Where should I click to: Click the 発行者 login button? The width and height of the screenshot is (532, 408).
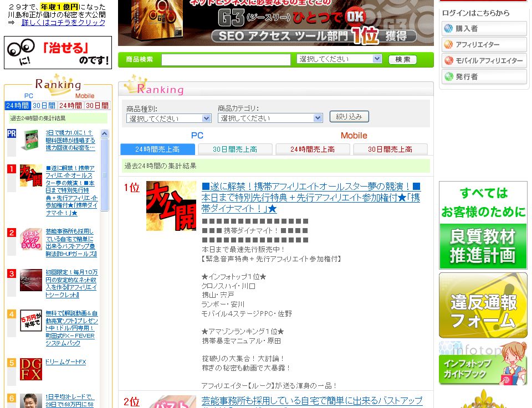tap(484, 76)
